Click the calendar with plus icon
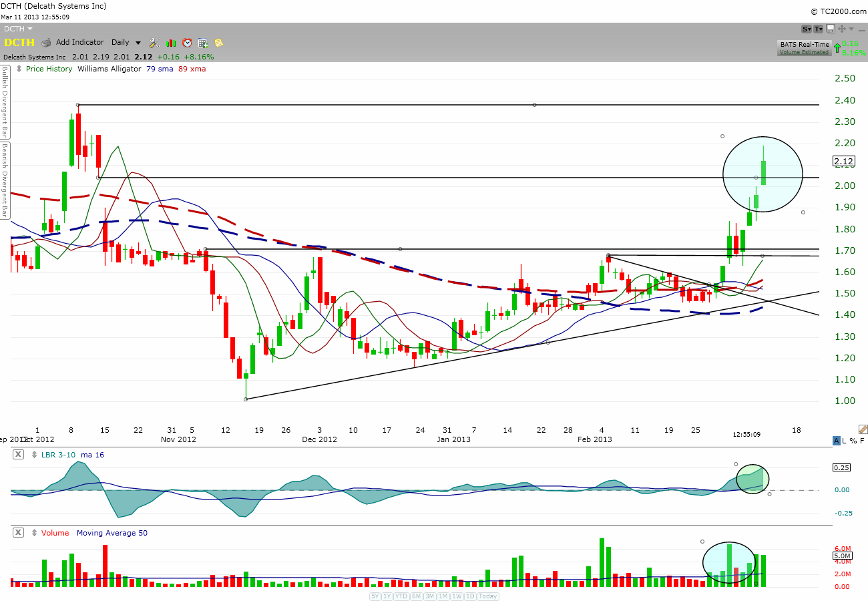This screenshot has width=868, height=601. click(203, 43)
